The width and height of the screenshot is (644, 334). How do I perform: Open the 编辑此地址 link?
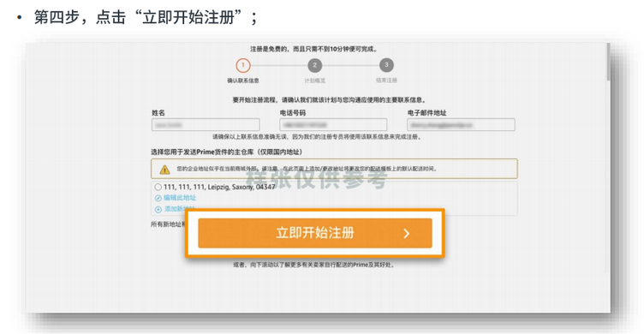[x=180, y=198]
